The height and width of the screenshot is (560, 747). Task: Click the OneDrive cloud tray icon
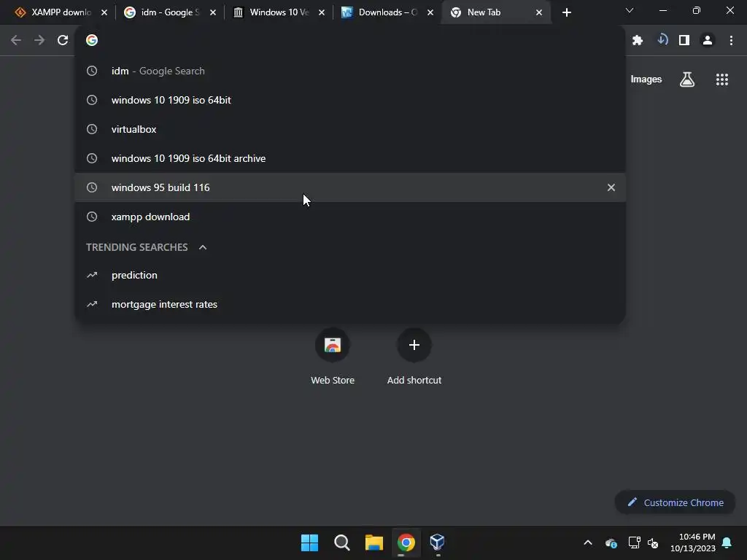pyautogui.click(x=611, y=542)
